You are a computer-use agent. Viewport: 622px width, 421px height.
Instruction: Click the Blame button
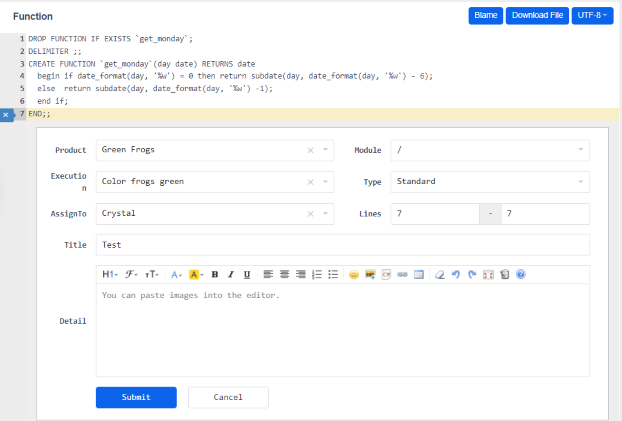coord(485,16)
